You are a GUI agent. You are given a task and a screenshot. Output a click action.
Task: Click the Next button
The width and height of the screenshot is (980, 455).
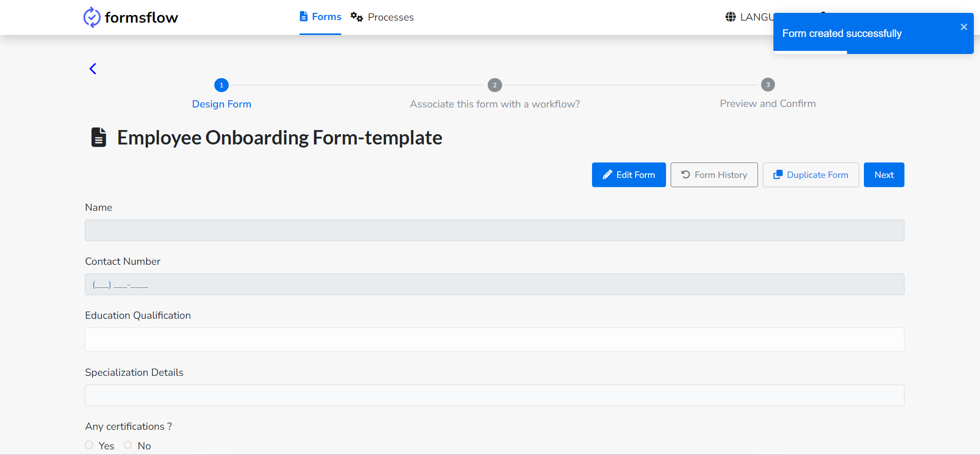[x=884, y=175]
